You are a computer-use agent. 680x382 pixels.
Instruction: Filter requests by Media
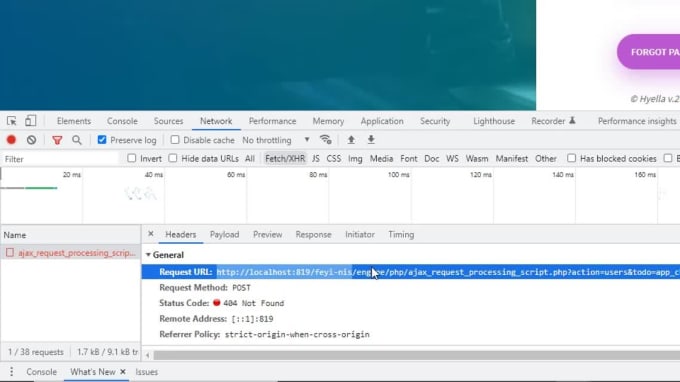pos(381,159)
